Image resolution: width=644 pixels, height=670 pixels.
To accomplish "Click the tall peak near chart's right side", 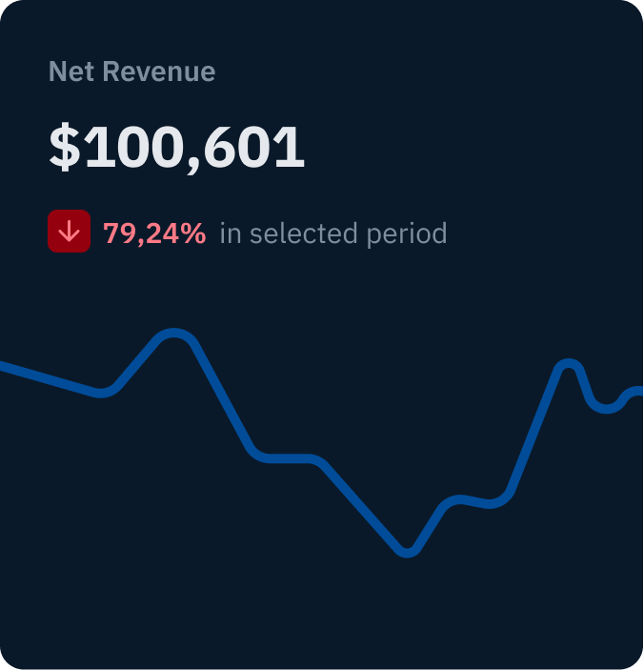I will [569, 365].
